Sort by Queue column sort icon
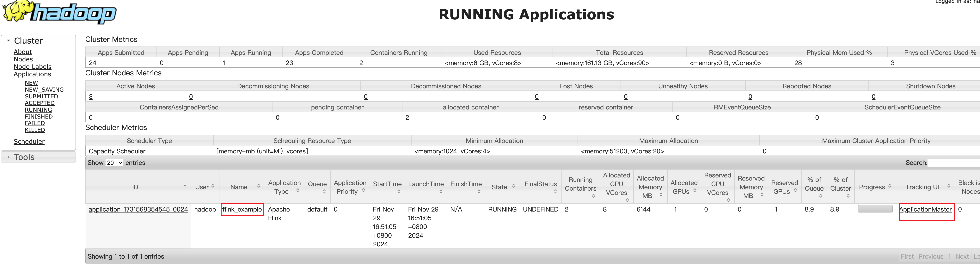The height and width of the screenshot is (277, 980). pos(324,191)
